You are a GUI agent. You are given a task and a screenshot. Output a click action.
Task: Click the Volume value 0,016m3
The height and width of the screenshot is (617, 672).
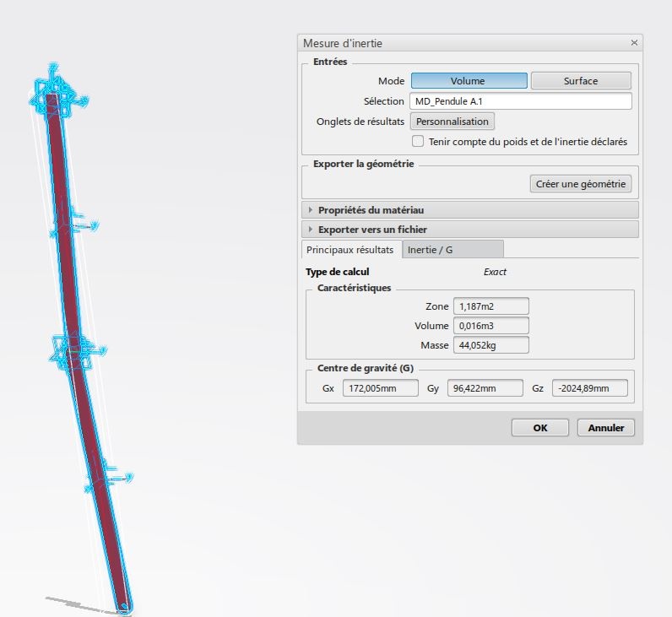point(491,326)
